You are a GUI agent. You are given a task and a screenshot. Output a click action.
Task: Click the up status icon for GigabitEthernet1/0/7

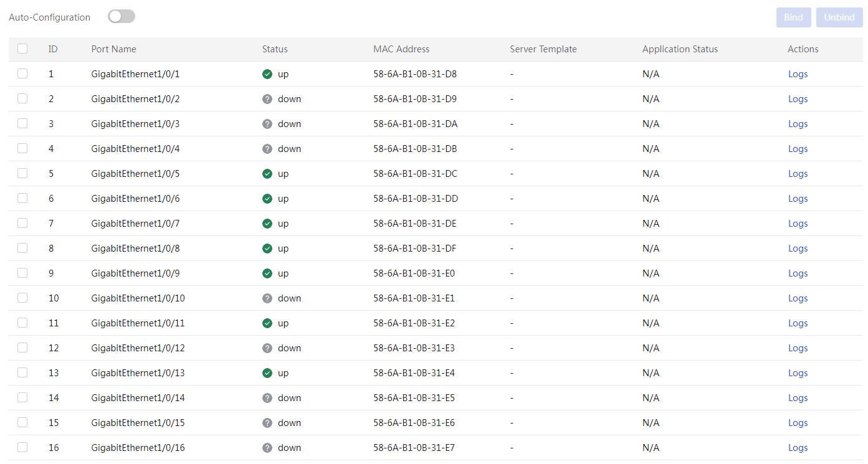point(267,224)
